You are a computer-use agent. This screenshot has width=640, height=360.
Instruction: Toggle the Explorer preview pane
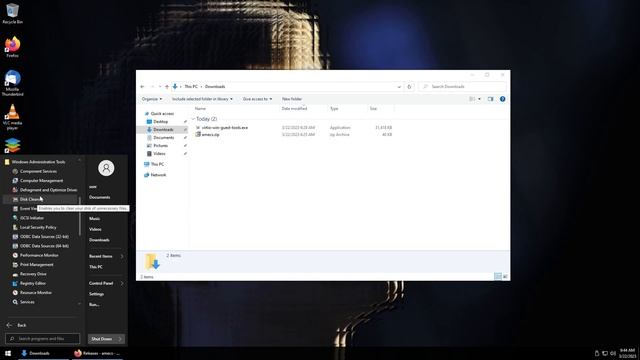click(x=491, y=99)
